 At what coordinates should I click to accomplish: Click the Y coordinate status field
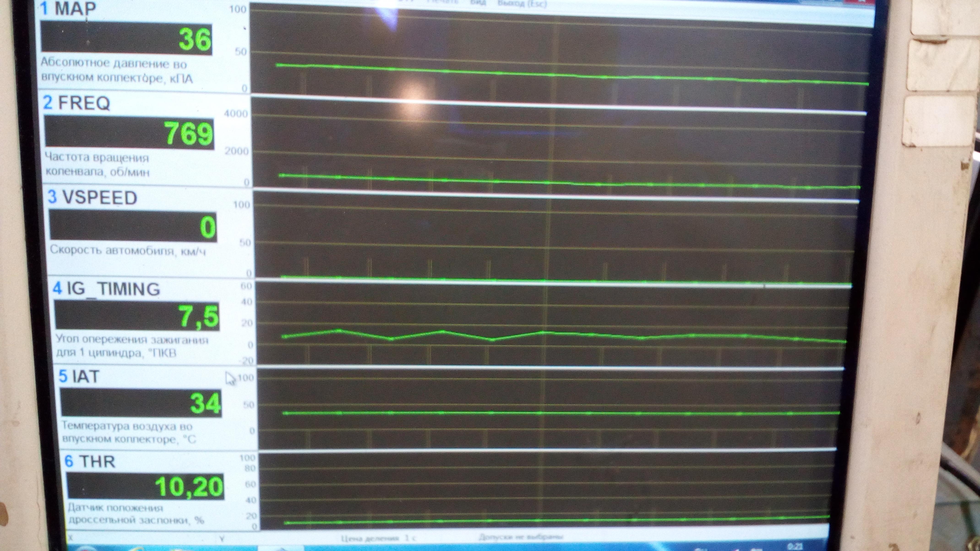click(x=222, y=538)
